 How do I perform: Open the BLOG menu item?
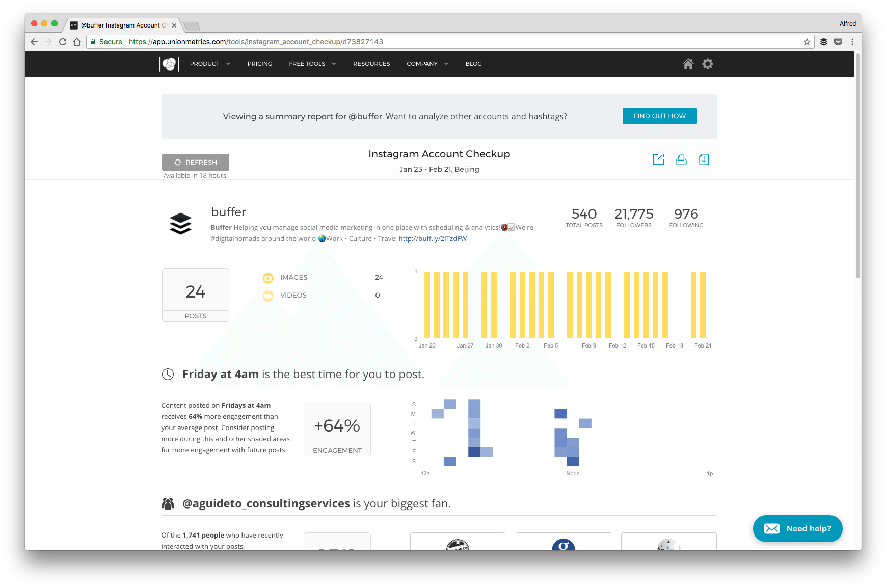tap(473, 64)
